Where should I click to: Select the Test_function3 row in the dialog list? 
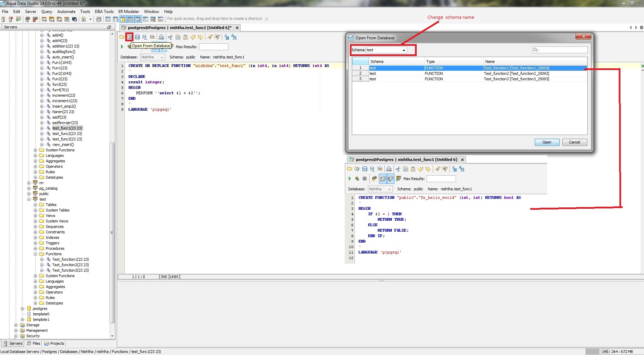pyautogui.click(x=470, y=79)
